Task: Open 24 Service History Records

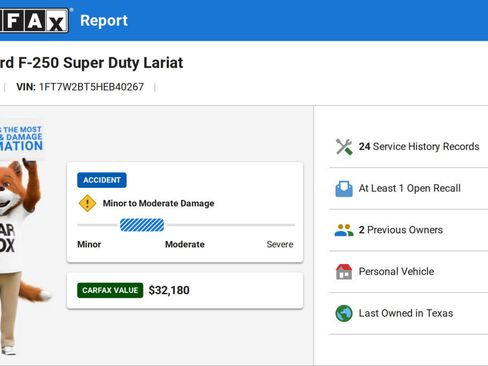Action: click(x=409, y=147)
